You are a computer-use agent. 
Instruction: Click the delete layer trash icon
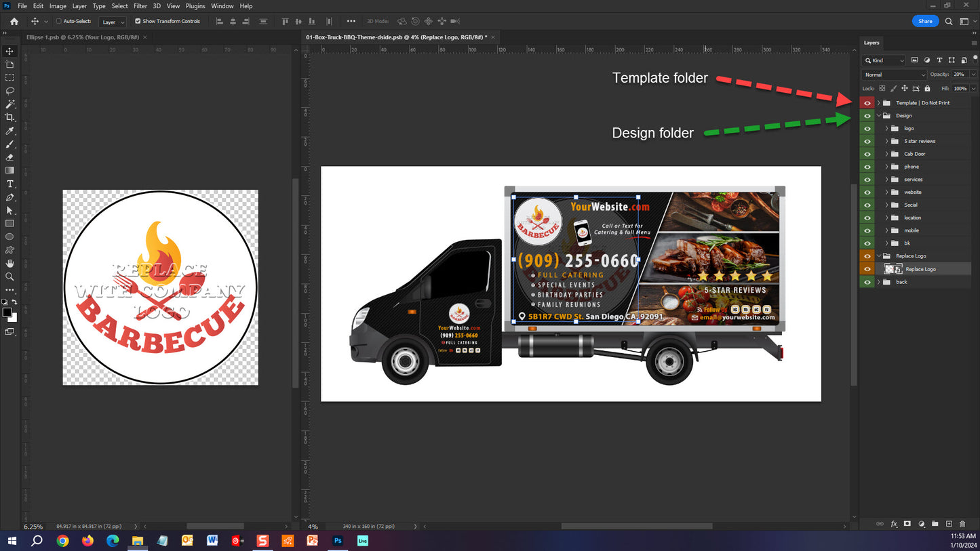tap(962, 524)
